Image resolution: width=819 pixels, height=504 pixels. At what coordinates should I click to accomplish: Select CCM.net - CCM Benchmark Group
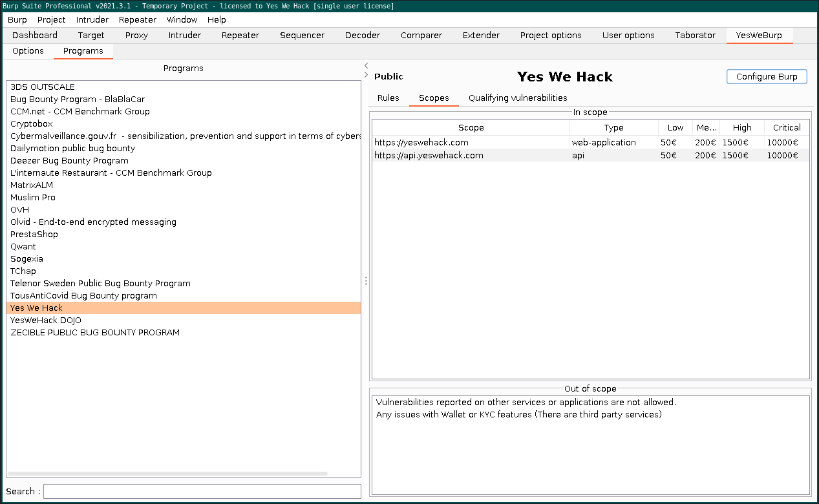(184, 112)
